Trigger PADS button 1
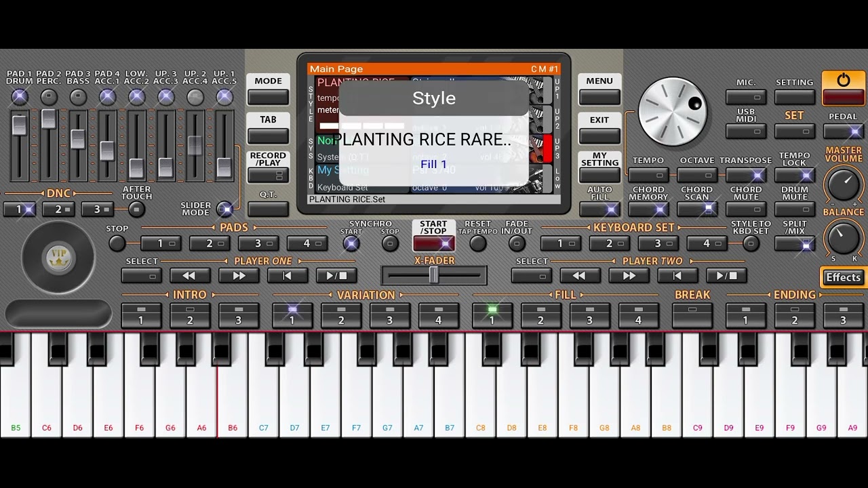This screenshot has width=868, height=488. (x=161, y=243)
